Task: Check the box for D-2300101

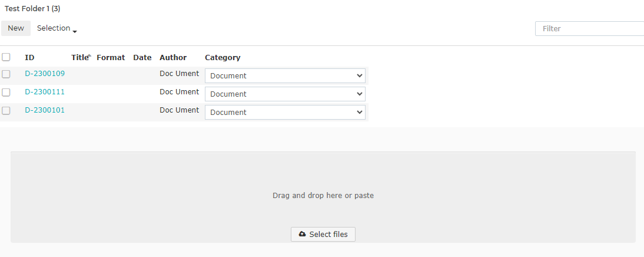Action: 6,110
